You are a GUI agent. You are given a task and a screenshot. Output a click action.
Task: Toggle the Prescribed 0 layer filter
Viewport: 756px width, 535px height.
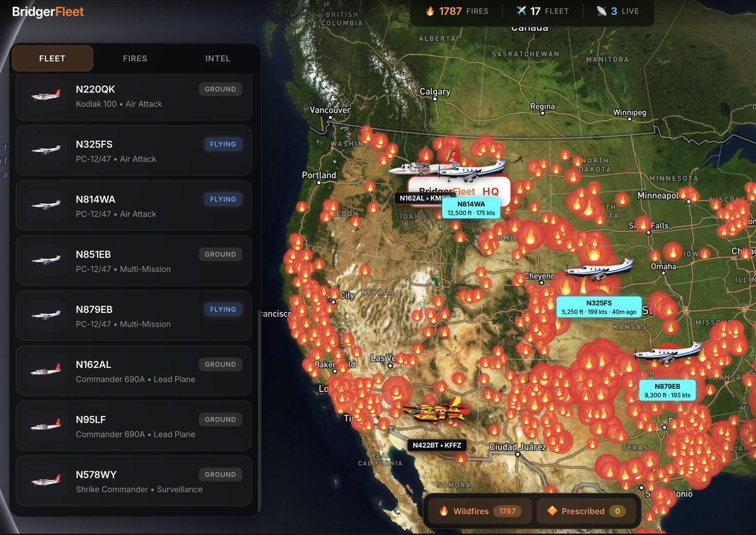click(585, 511)
